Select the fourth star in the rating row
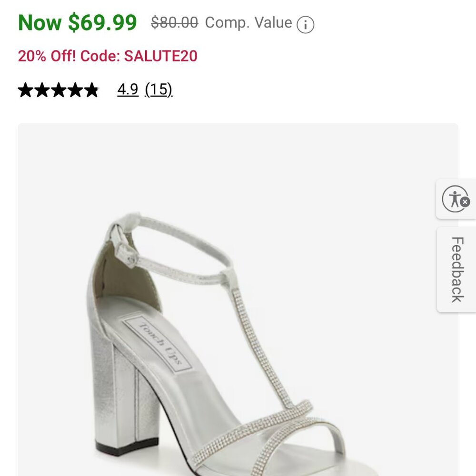The width and height of the screenshot is (476, 476). [x=76, y=90]
